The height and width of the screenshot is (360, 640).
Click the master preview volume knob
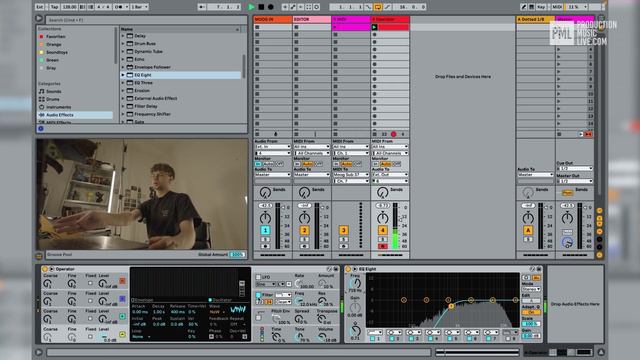(567, 243)
